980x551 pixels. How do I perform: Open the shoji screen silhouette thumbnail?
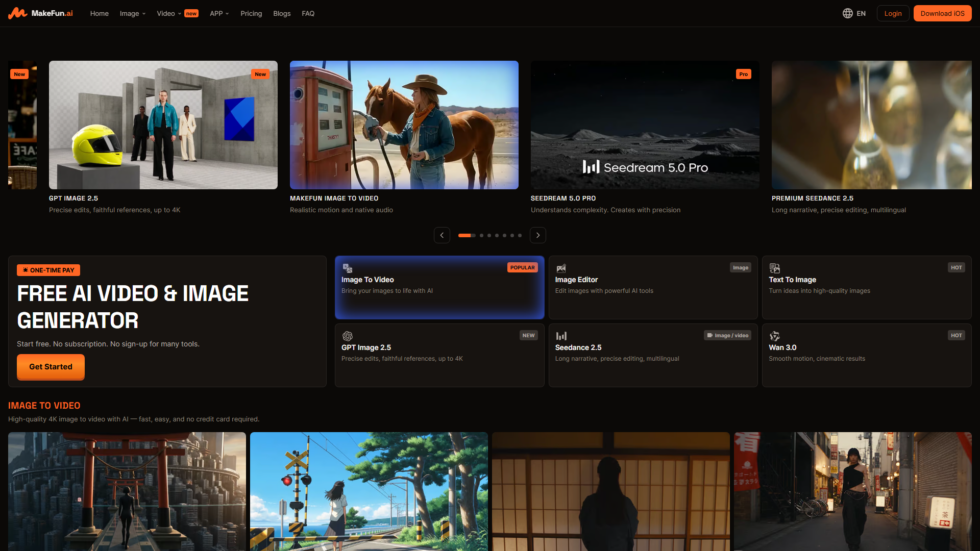pos(611,492)
